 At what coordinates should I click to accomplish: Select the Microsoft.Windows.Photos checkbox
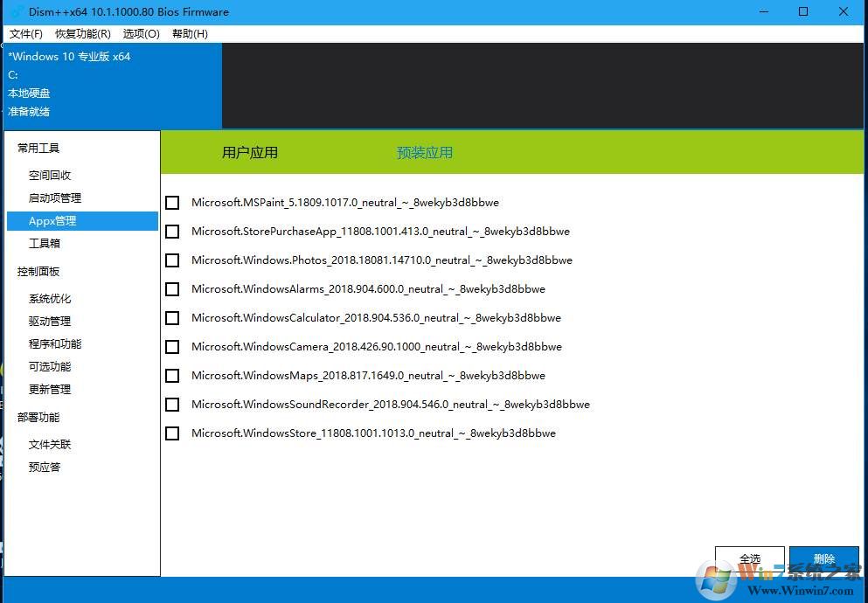(x=172, y=260)
